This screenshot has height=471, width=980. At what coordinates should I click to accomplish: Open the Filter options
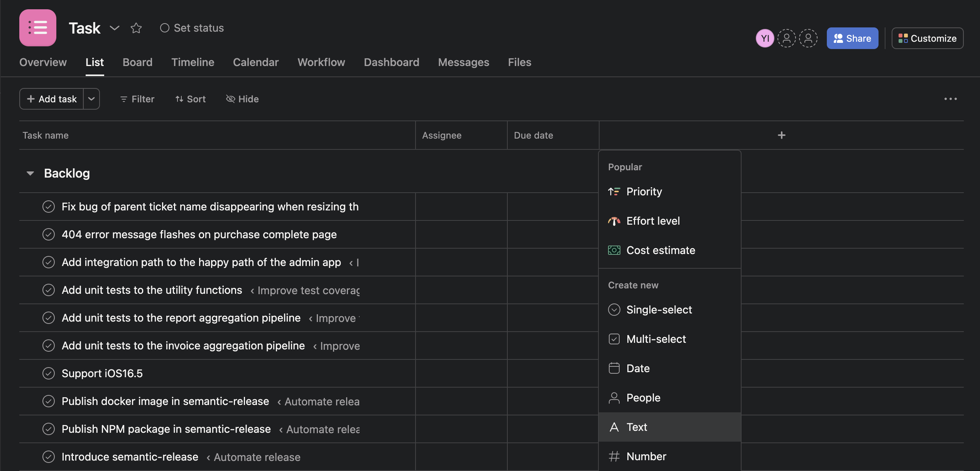pyautogui.click(x=137, y=99)
